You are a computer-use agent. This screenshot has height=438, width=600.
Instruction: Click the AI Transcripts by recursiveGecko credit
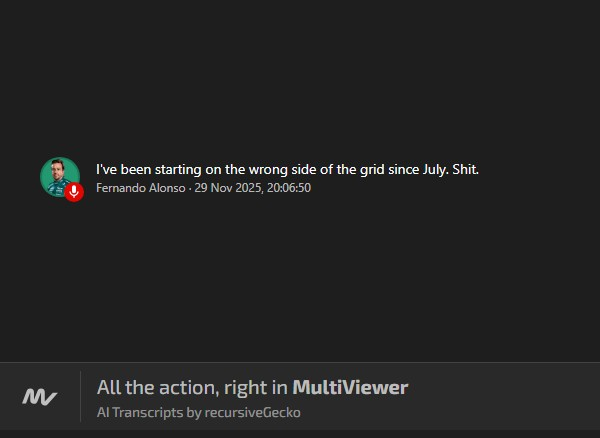point(199,412)
